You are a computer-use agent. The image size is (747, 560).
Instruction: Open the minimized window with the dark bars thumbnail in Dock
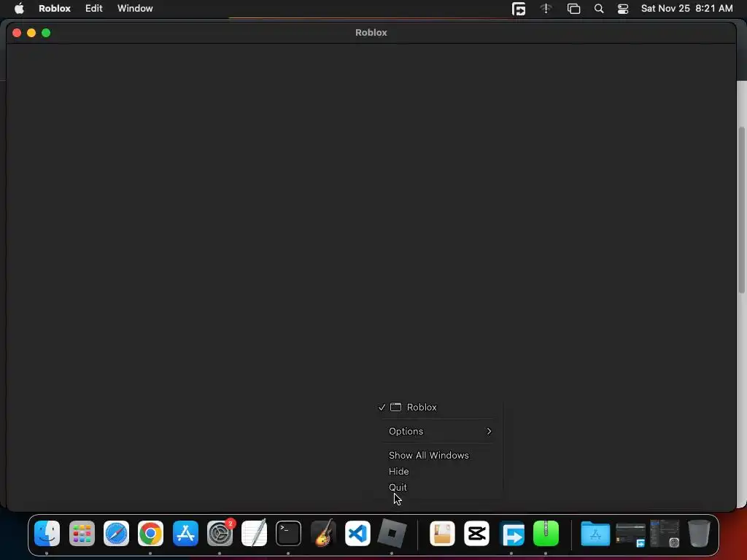coord(630,534)
